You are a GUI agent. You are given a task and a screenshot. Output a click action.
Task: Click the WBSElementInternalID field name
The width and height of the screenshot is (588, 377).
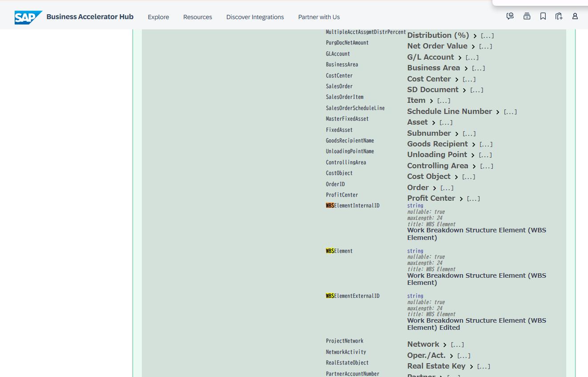[353, 206]
